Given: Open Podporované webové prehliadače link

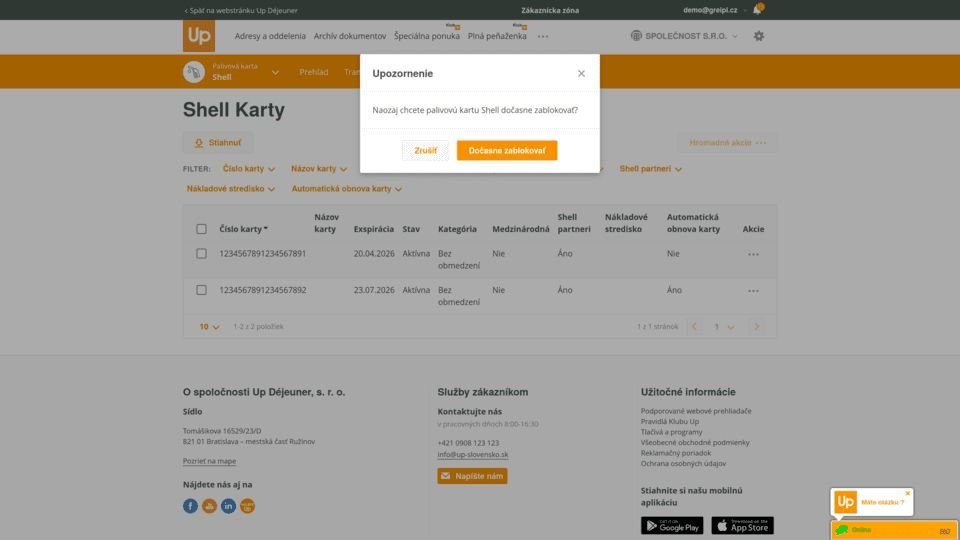Looking at the screenshot, I should (696, 411).
